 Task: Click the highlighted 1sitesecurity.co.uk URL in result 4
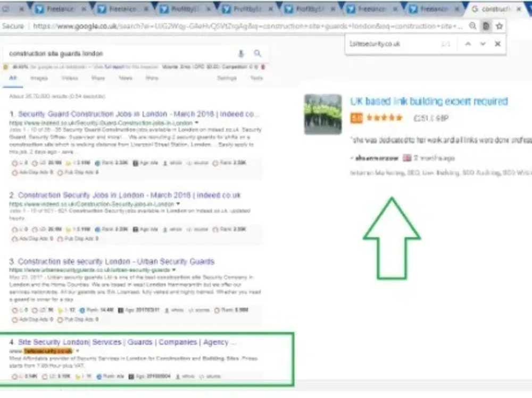pos(48,351)
